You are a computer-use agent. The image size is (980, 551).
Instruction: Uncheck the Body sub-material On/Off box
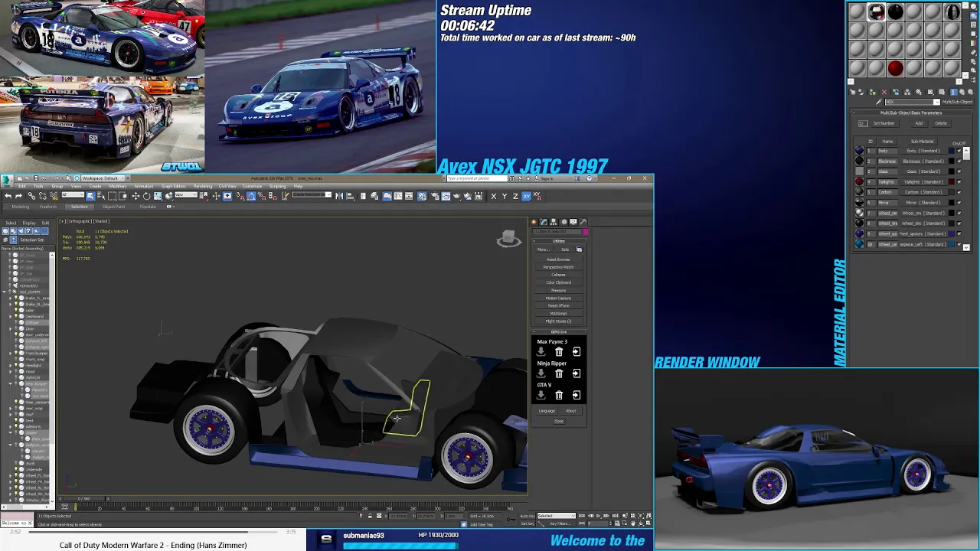(x=959, y=151)
